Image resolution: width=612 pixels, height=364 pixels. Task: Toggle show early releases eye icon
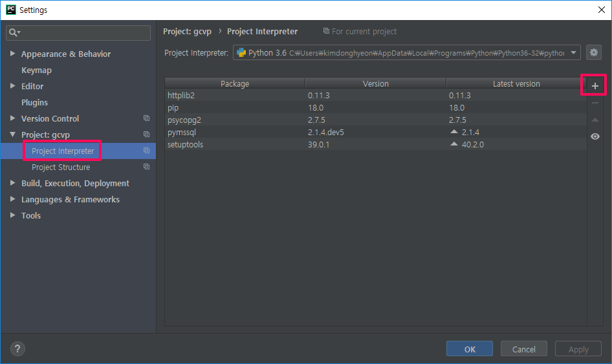tap(595, 136)
